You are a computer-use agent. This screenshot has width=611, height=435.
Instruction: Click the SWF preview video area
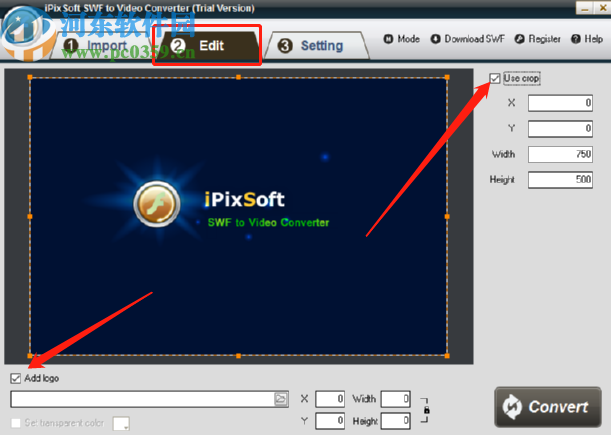point(238,216)
